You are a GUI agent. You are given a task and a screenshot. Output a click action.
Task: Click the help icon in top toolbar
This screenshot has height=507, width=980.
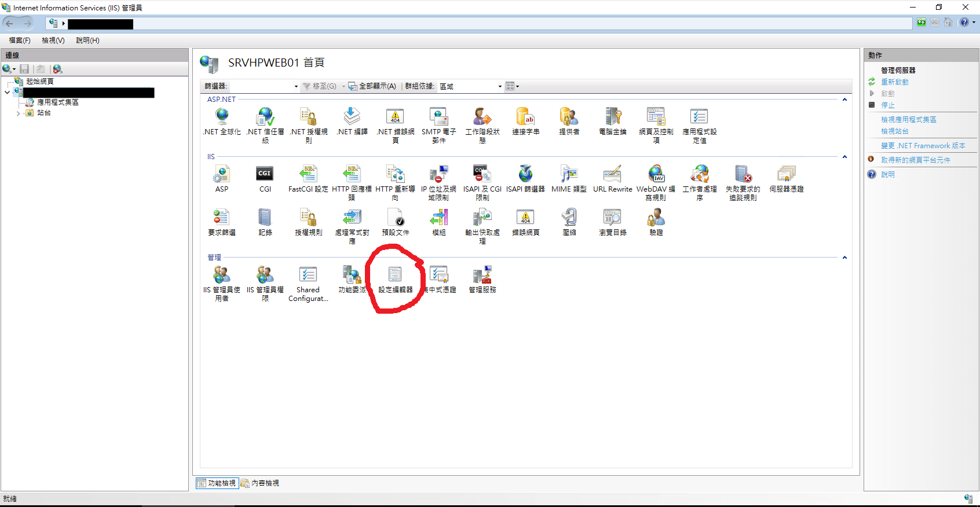point(964,23)
